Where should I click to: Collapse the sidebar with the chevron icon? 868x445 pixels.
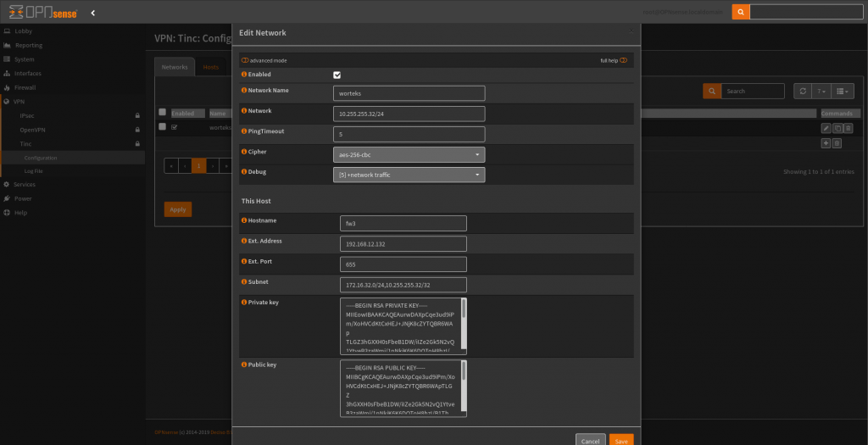click(92, 13)
